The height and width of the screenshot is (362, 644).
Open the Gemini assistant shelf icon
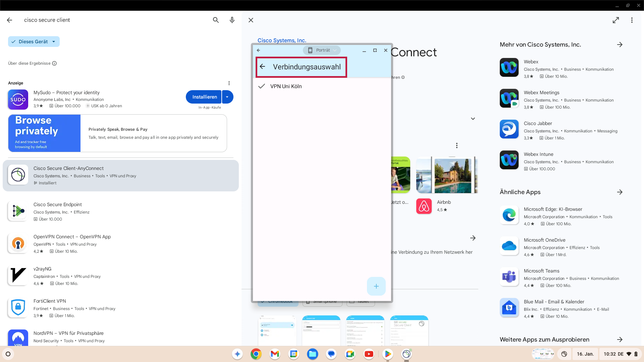click(237, 354)
